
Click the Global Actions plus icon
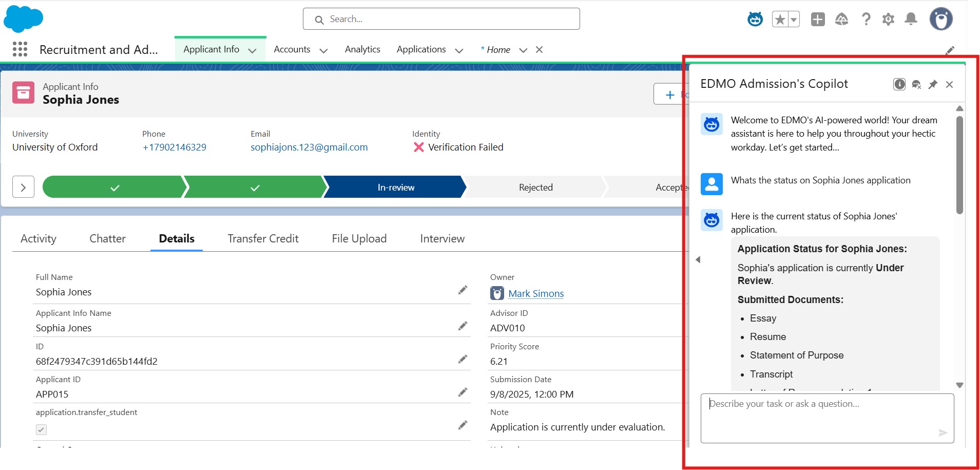pos(818,20)
